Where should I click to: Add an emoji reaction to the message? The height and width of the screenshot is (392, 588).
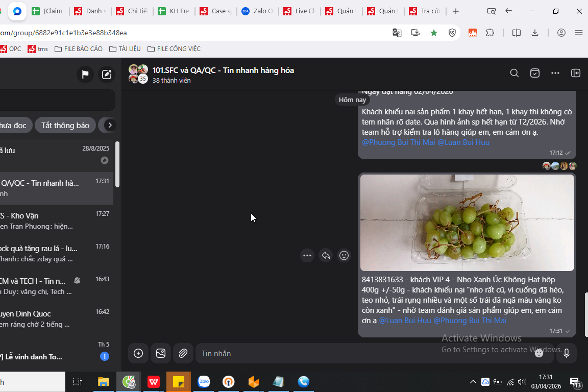tap(344, 255)
